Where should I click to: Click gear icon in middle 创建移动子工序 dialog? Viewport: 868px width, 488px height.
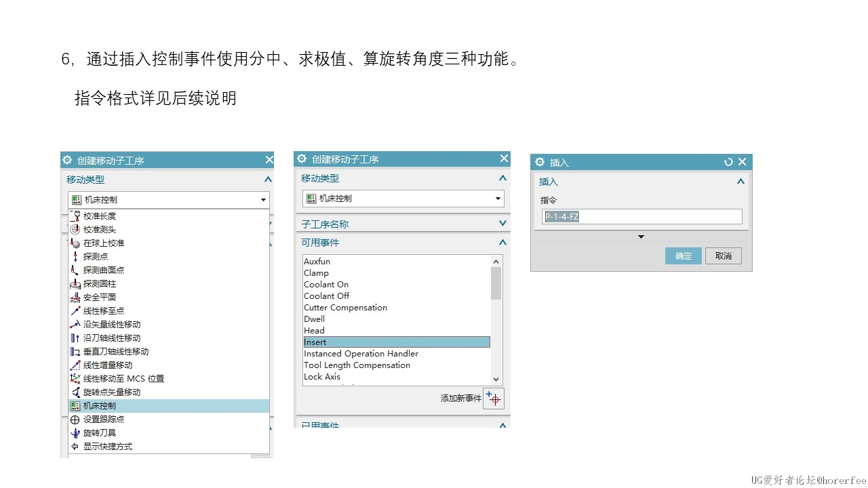point(302,159)
